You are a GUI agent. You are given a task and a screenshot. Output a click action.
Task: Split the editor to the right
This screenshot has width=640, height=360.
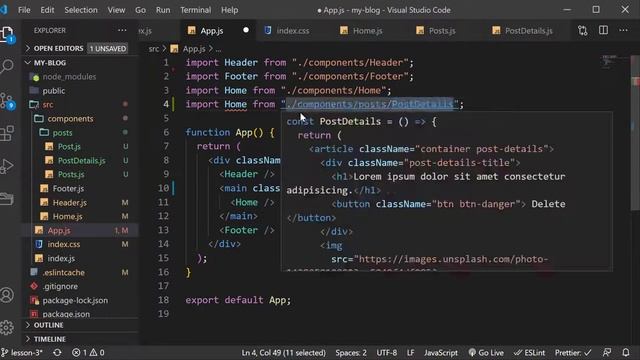(x=603, y=31)
